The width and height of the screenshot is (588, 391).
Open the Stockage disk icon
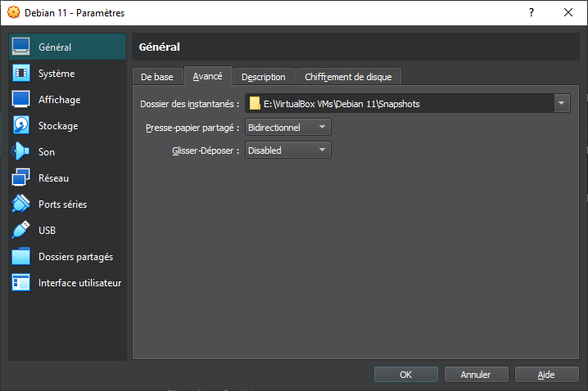tap(21, 125)
